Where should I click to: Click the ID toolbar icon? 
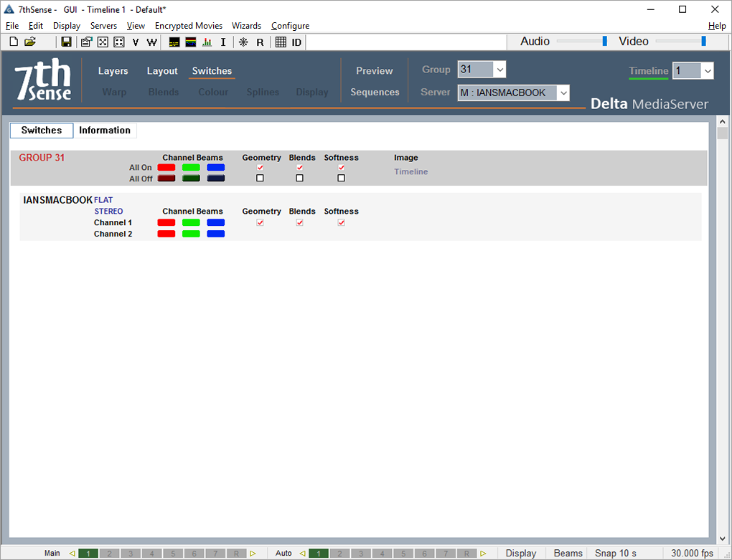tap(296, 42)
